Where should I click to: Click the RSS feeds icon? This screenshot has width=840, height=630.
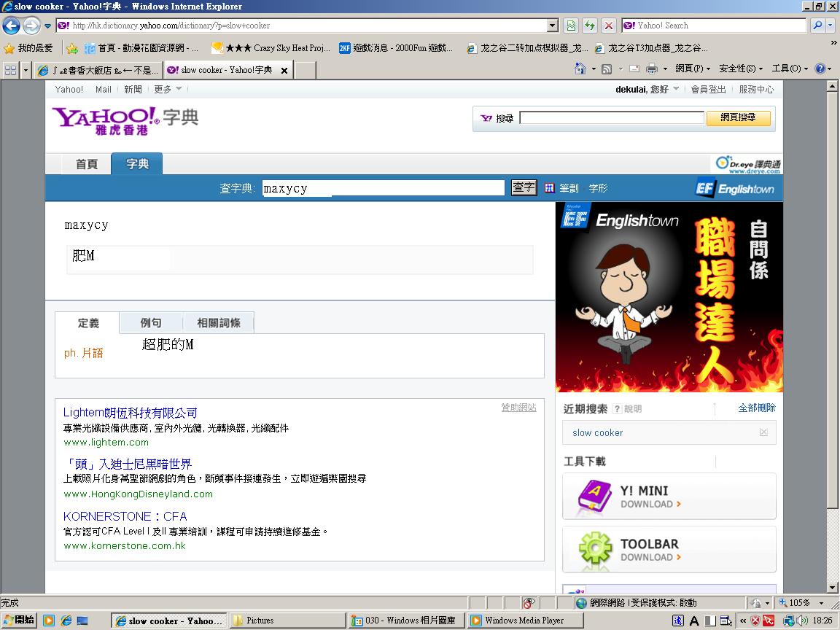[607, 69]
